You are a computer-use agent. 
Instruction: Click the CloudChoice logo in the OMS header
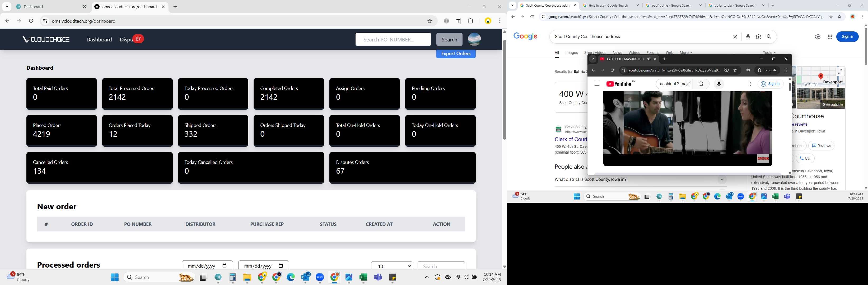pyautogui.click(x=46, y=39)
